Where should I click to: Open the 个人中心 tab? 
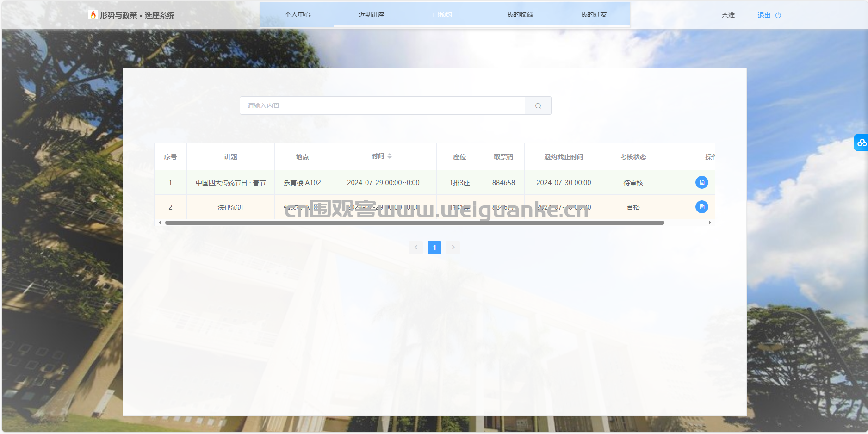point(297,15)
